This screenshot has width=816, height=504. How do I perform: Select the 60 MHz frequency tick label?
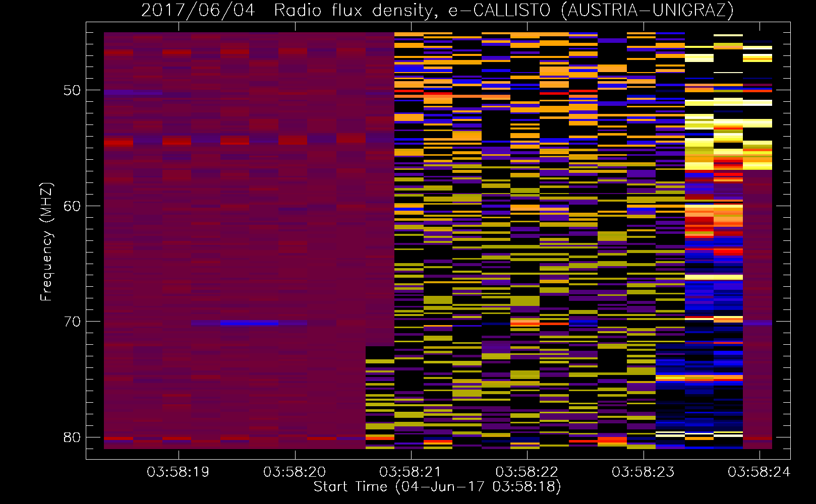tap(72, 206)
